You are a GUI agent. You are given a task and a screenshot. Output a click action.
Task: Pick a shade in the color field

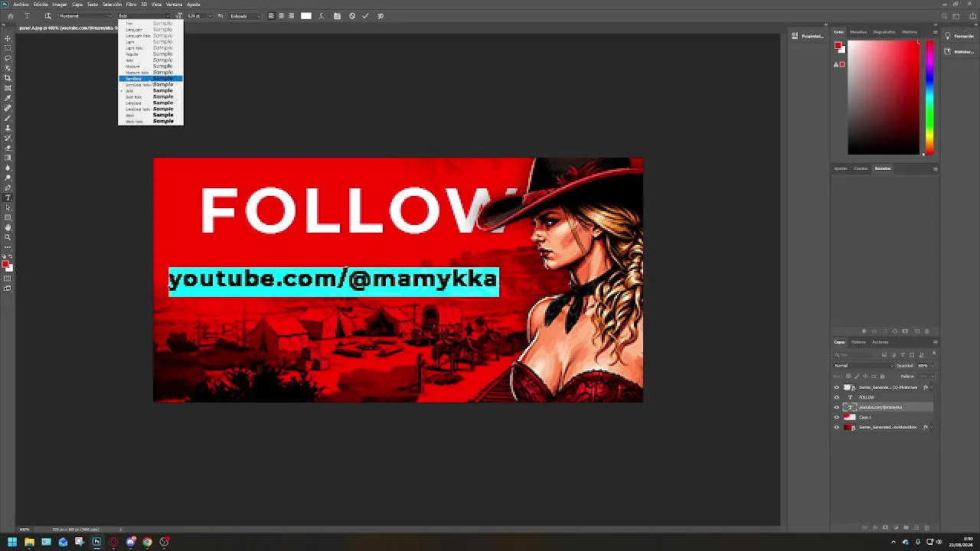click(884, 97)
